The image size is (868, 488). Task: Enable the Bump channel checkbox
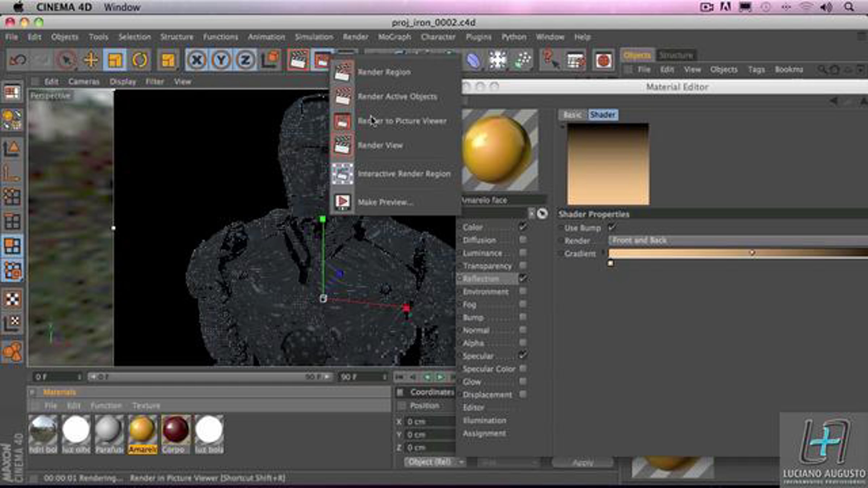[523, 317]
